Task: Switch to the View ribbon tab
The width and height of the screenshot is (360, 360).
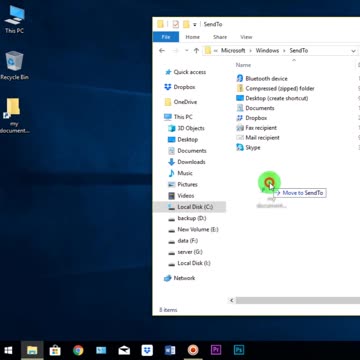Action: pyautogui.click(x=246, y=37)
